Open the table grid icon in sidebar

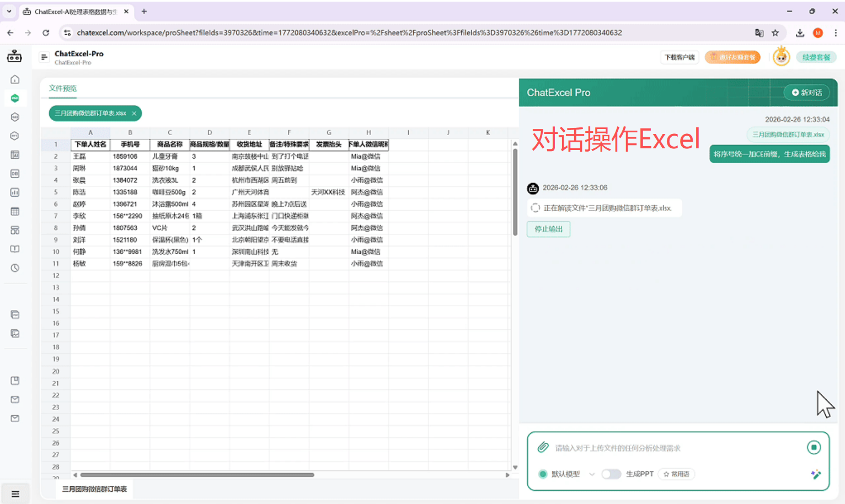[15, 211]
